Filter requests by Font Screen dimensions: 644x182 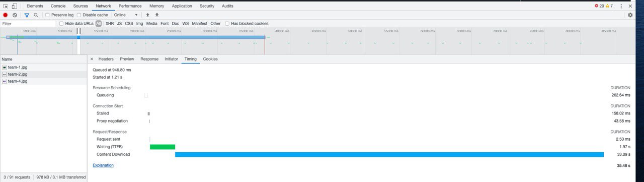(x=165, y=24)
